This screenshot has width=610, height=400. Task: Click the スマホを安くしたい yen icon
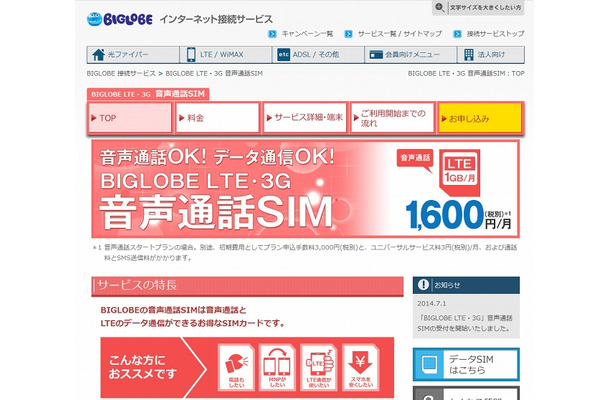coord(360,367)
